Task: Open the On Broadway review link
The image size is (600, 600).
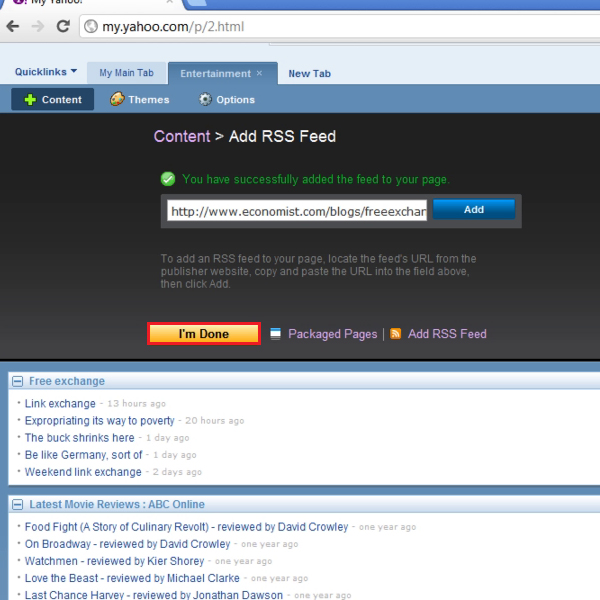Action: 127,544
